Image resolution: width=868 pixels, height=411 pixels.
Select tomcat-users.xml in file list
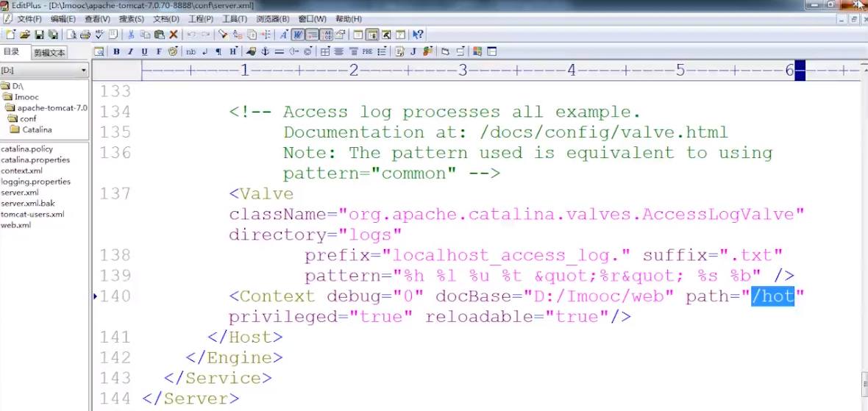tap(32, 214)
